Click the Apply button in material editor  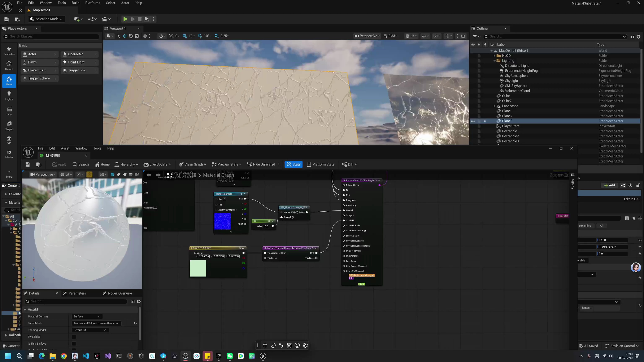click(59, 164)
